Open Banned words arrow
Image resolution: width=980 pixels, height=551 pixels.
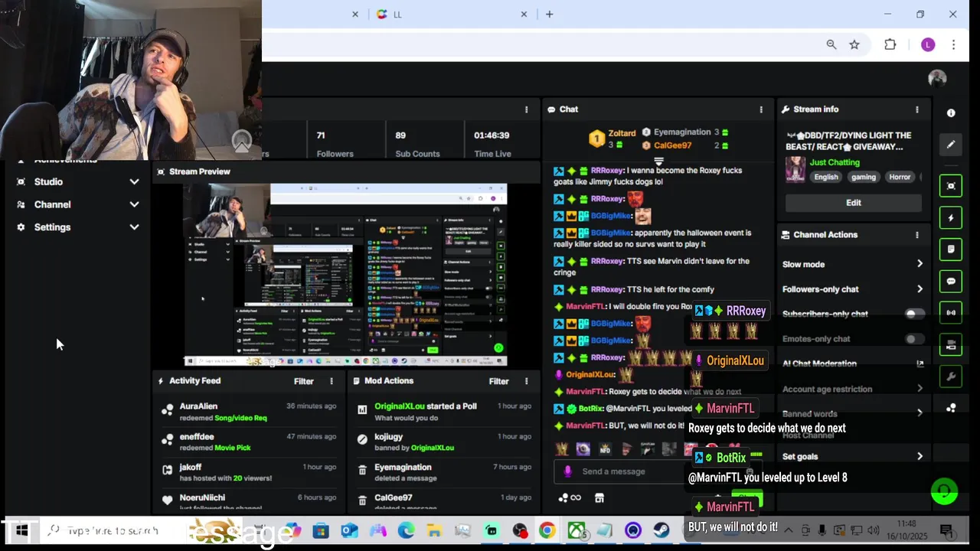pyautogui.click(x=920, y=412)
